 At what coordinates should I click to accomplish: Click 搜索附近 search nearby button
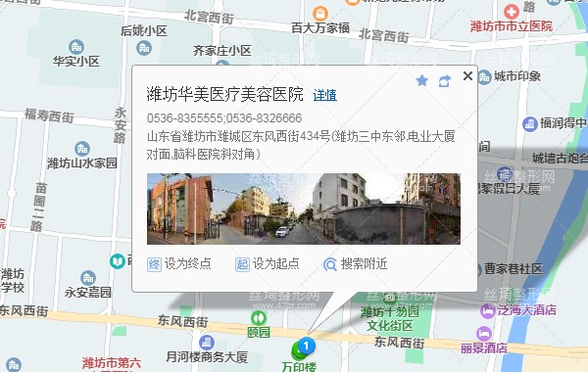tap(355, 264)
